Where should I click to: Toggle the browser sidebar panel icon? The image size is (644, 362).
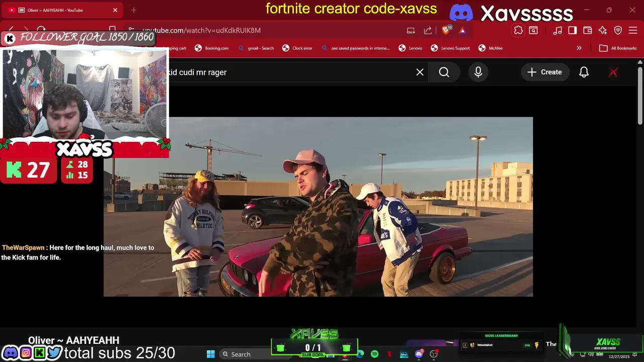(x=573, y=30)
